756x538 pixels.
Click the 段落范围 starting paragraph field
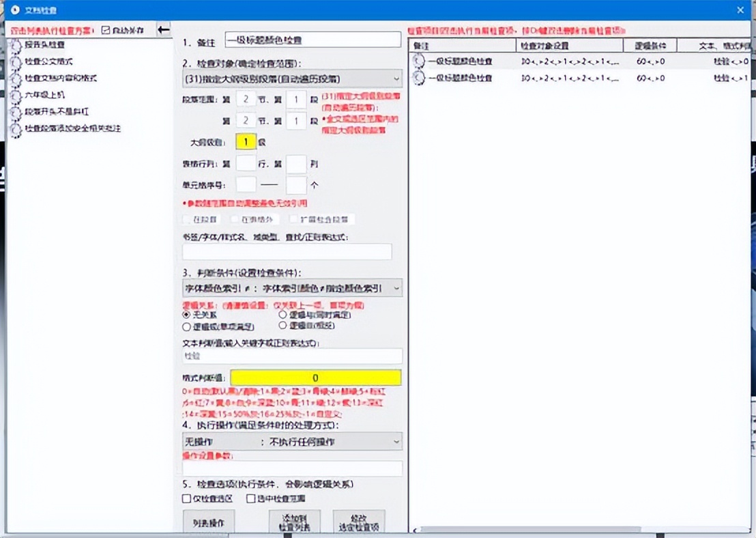point(296,100)
